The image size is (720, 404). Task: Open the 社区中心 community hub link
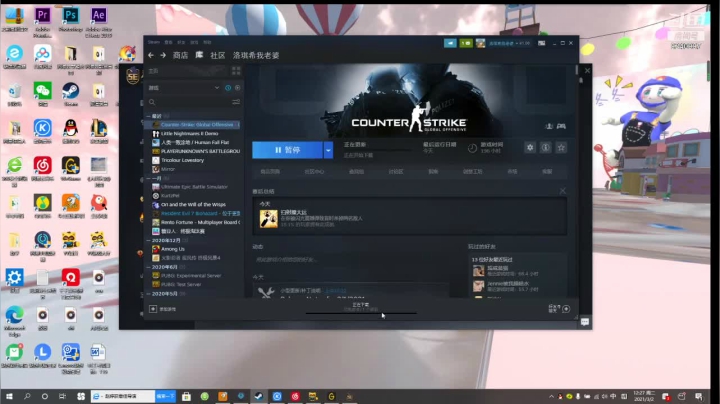click(314, 172)
